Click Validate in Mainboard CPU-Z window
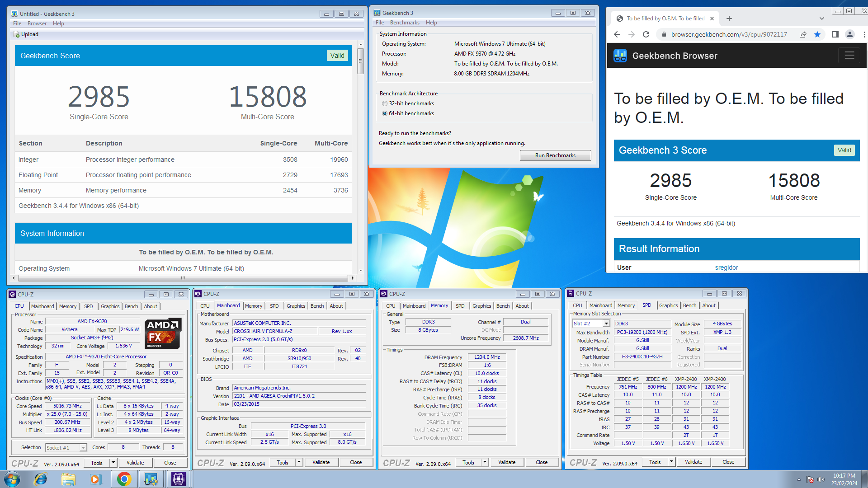Viewport: 868px width, 488px height. pyautogui.click(x=321, y=462)
